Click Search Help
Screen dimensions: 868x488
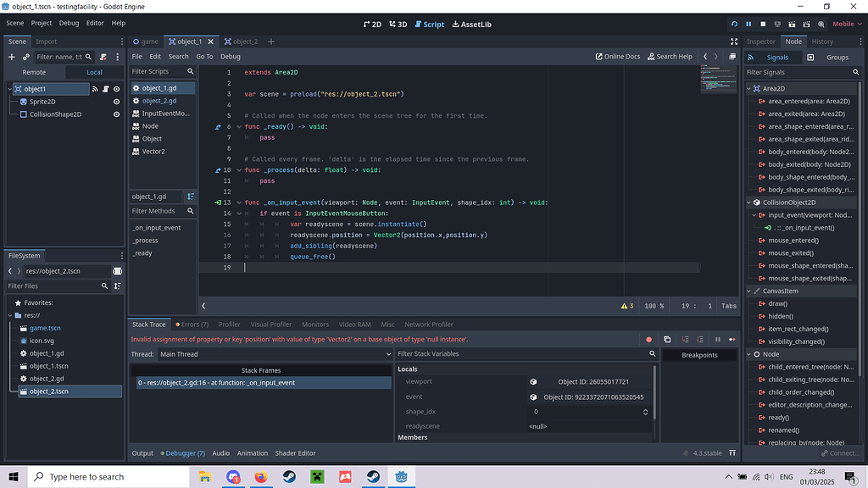coord(670,56)
